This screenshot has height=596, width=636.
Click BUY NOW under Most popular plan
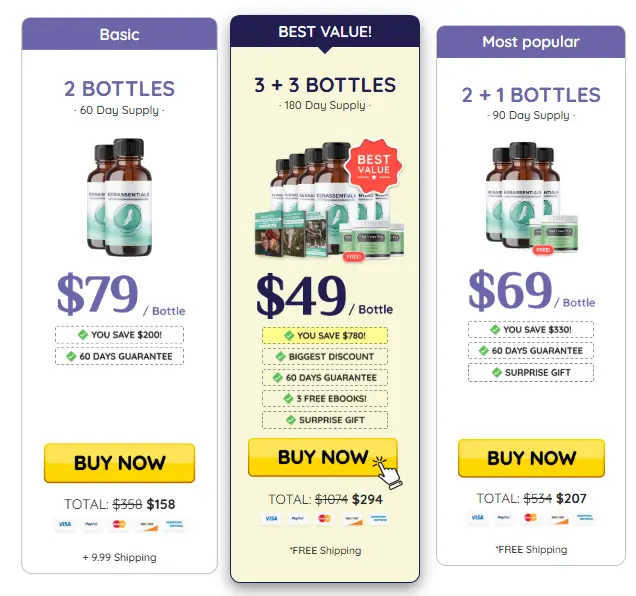pos(531,458)
